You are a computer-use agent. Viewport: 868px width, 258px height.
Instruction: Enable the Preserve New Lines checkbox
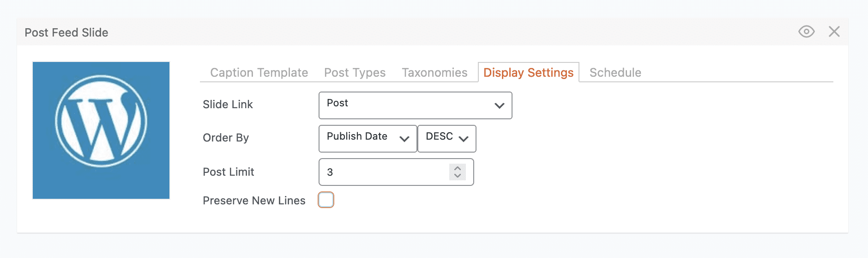[326, 200]
